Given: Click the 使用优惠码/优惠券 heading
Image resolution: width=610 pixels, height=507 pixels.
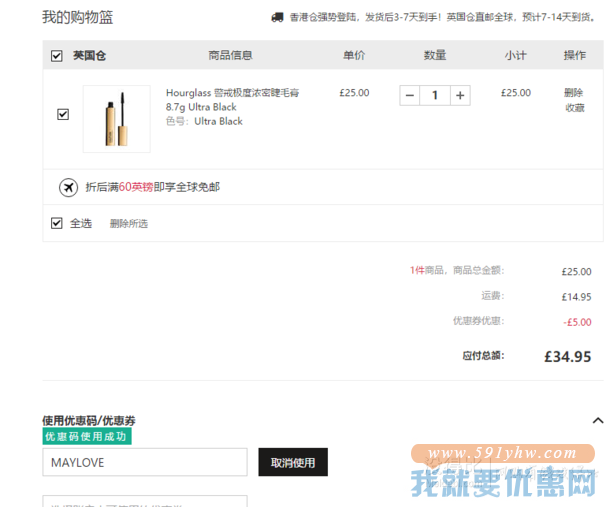Looking at the screenshot, I should 89,421.
